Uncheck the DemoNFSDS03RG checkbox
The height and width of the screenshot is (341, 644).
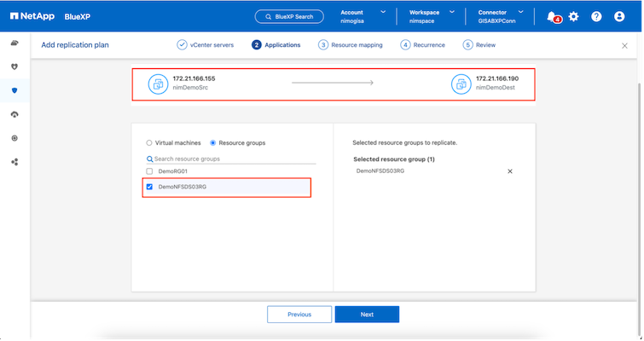(x=150, y=187)
